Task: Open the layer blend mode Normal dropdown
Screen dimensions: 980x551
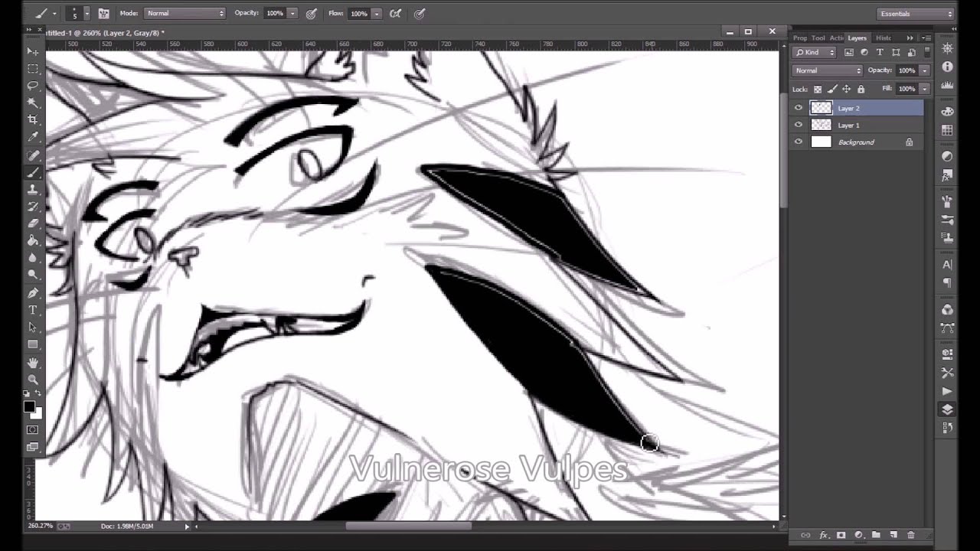Action: [x=828, y=70]
